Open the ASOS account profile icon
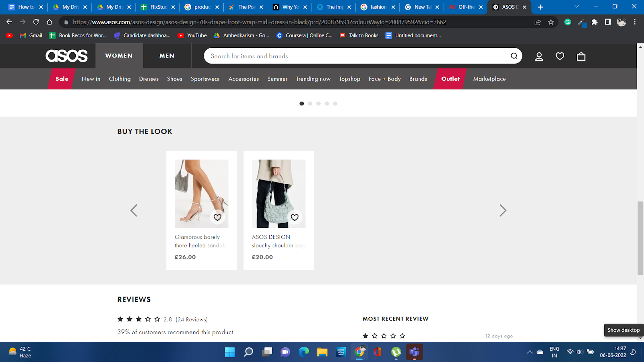 pos(539,56)
